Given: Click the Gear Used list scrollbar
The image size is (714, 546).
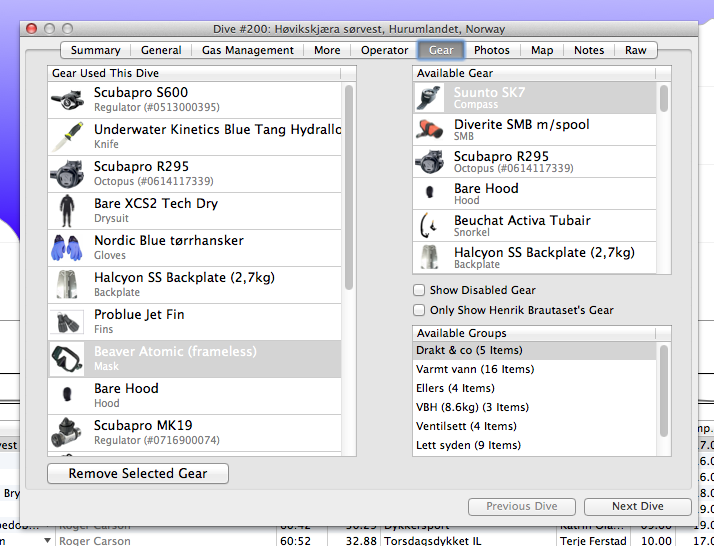Looking at the screenshot, I should (349, 188).
